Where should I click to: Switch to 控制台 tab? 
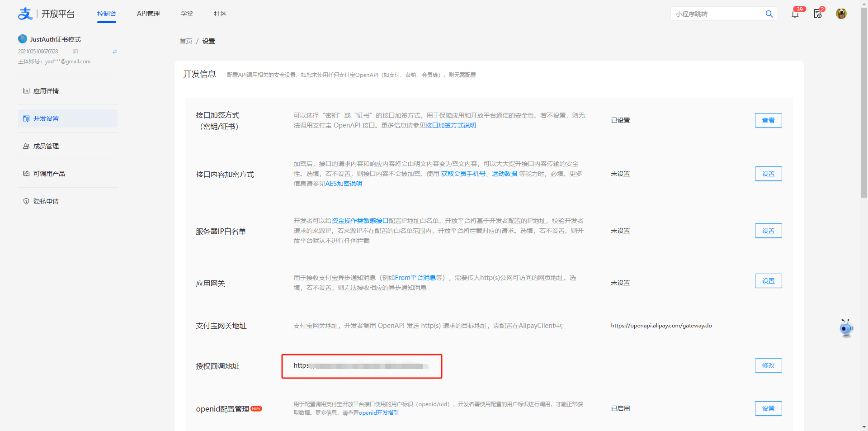click(x=107, y=14)
